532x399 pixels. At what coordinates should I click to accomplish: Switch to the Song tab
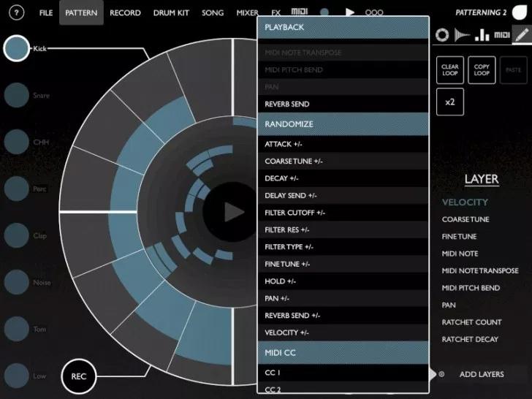(x=213, y=13)
